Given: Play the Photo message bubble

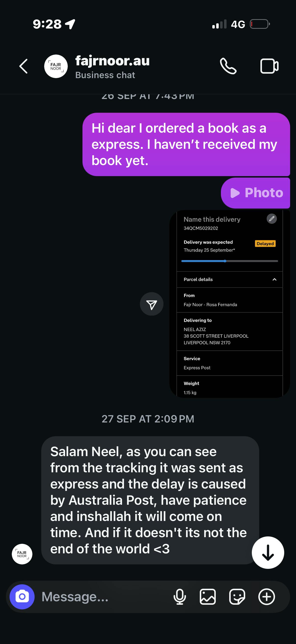Looking at the screenshot, I should tap(256, 193).
